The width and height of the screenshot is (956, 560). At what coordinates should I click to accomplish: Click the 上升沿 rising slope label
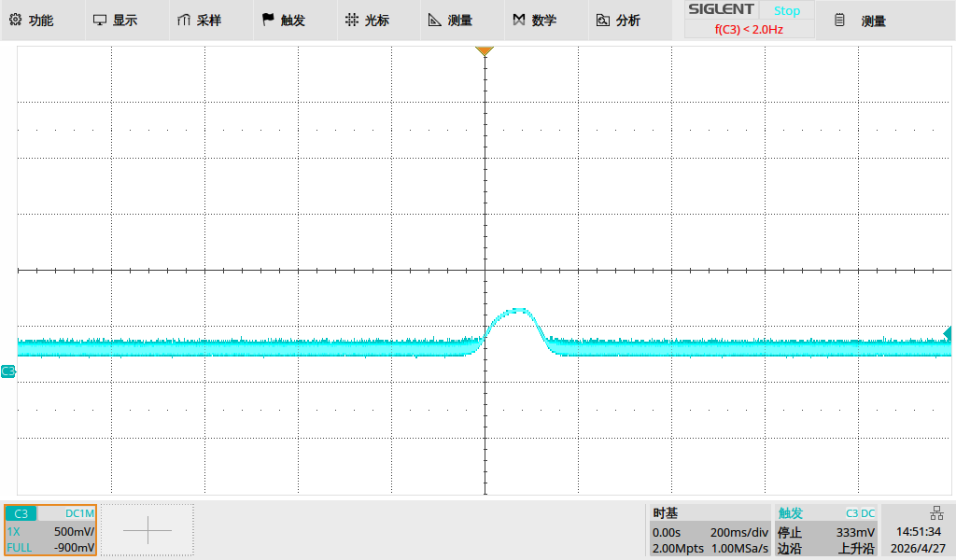click(x=856, y=549)
